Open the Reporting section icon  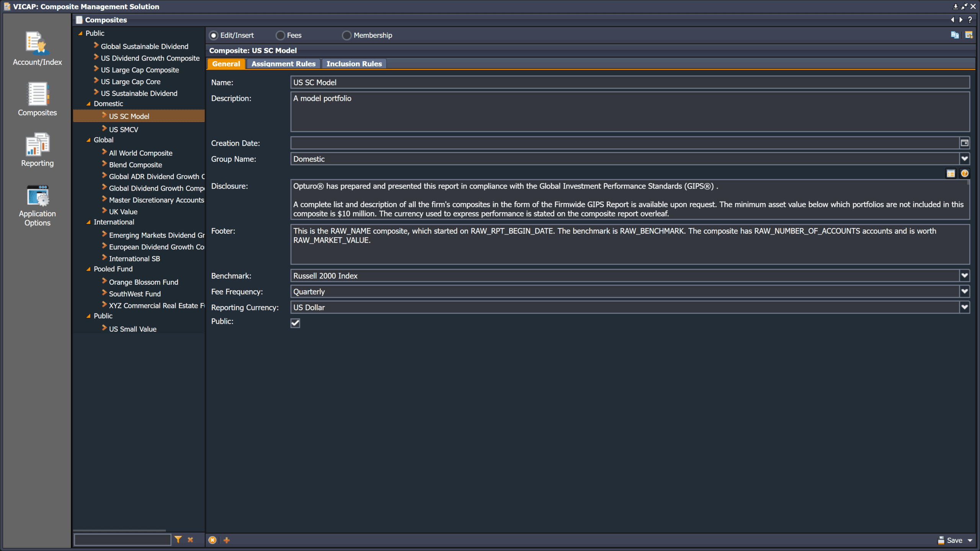click(x=37, y=144)
